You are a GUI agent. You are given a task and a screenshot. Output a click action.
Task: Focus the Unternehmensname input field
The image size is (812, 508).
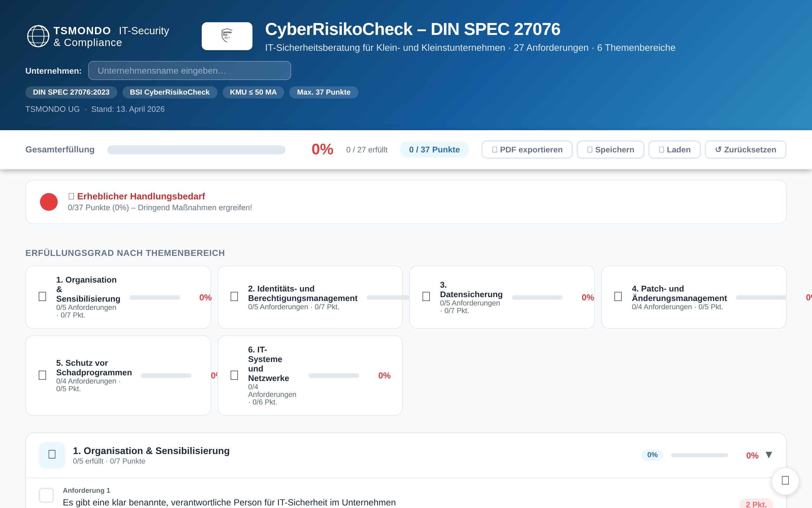(x=190, y=70)
